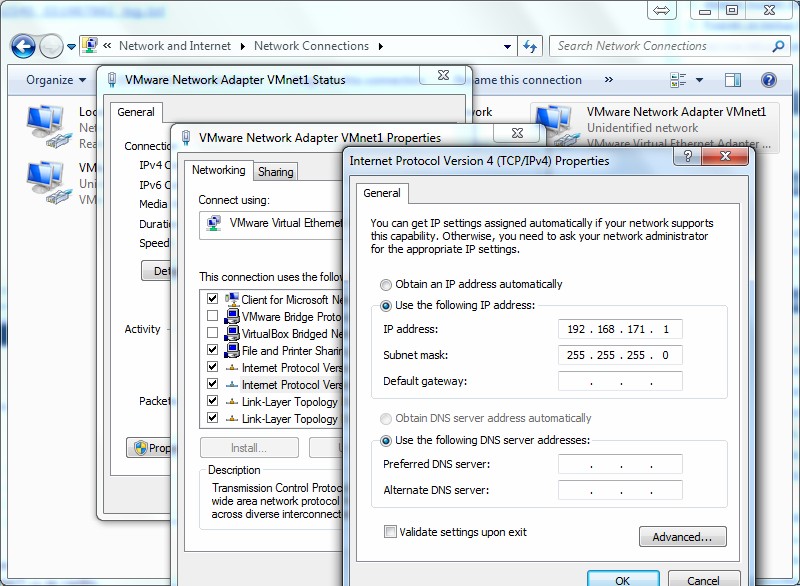800x586 pixels.
Task: Click Properties button in Status window
Action: tap(149, 448)
